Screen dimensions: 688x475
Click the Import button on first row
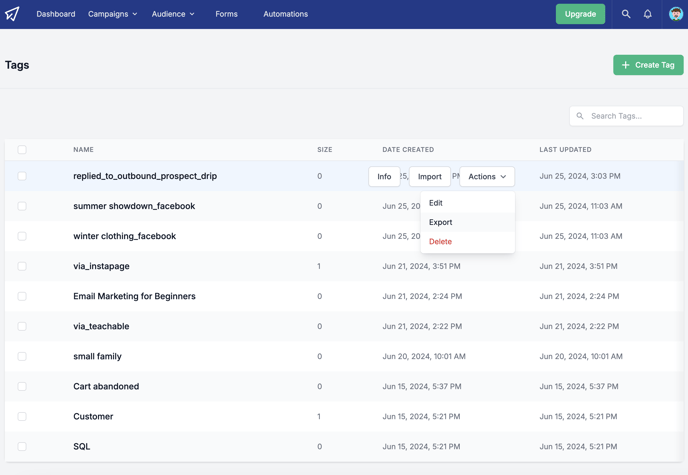(x=430, y=176)
